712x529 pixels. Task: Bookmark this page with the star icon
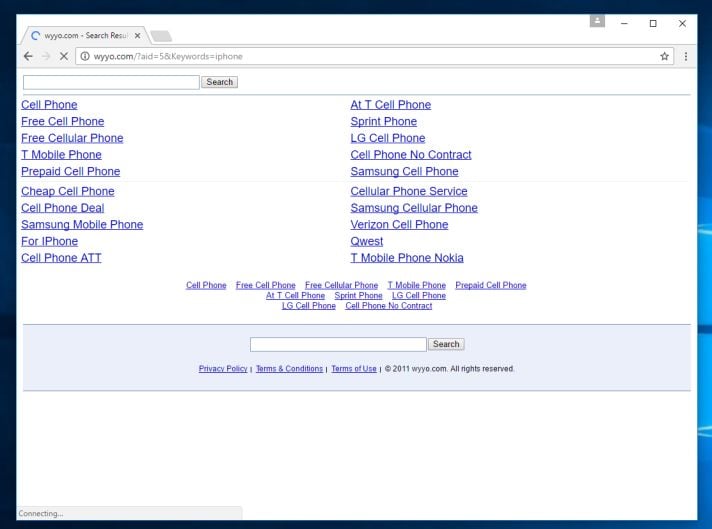pos(664,56)
